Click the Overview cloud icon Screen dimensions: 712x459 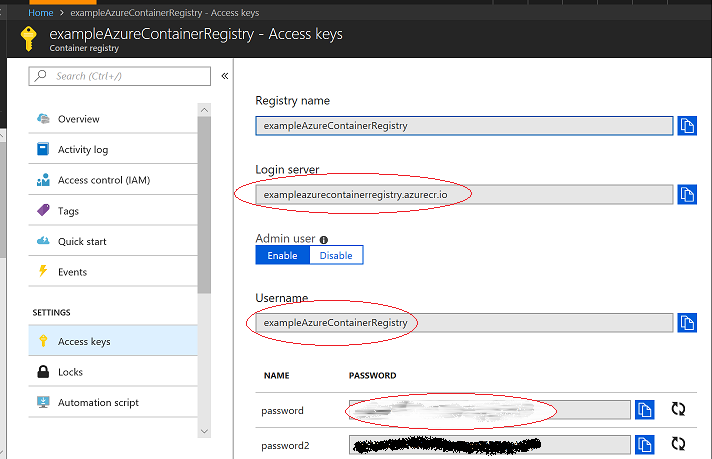coord(43,119)
